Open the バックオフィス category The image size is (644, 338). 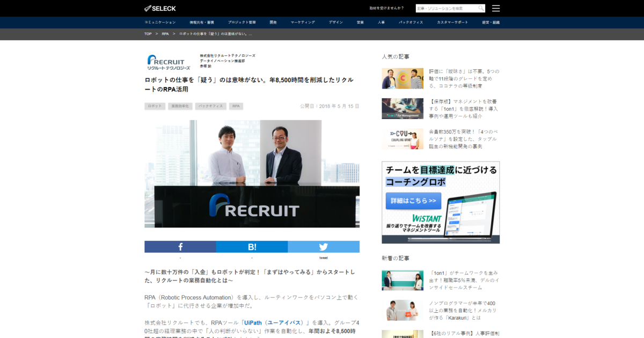tap(411, 22)
